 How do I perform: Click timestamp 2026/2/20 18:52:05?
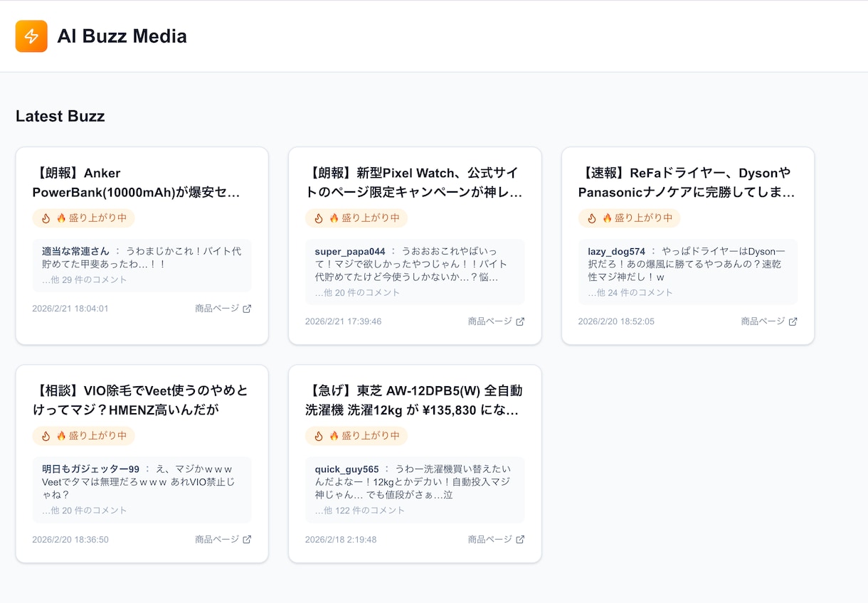(x=617, y=321)
